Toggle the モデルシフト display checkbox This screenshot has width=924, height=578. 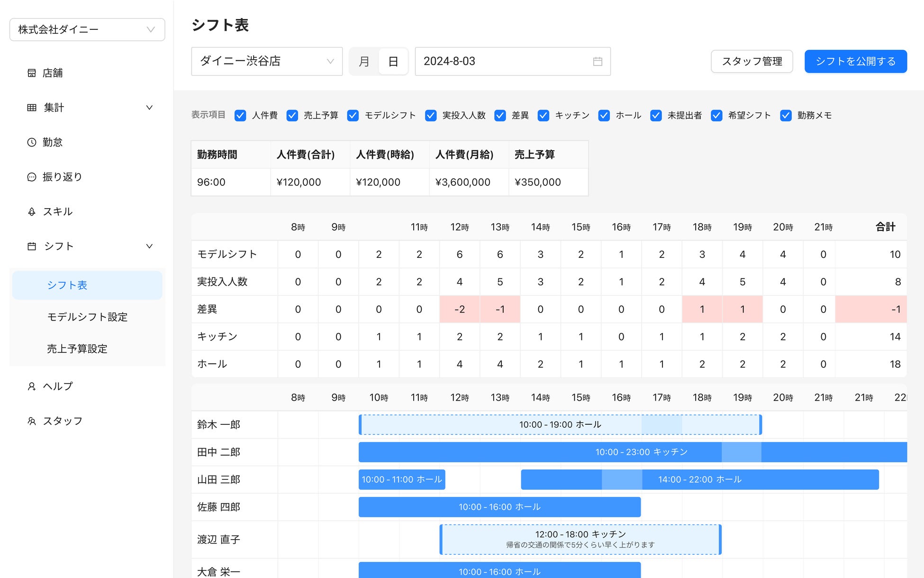[353, 116]
